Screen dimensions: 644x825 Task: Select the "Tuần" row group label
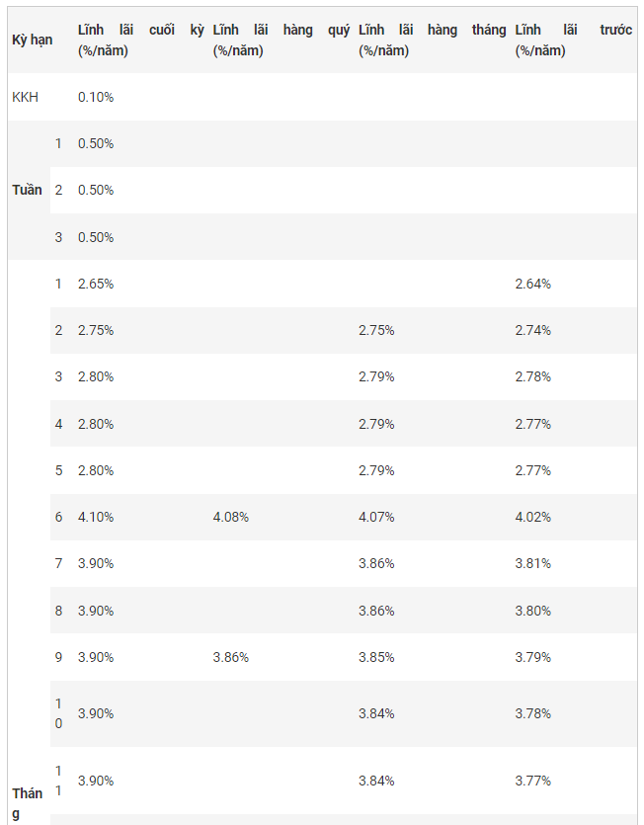[x=28, y=190]
